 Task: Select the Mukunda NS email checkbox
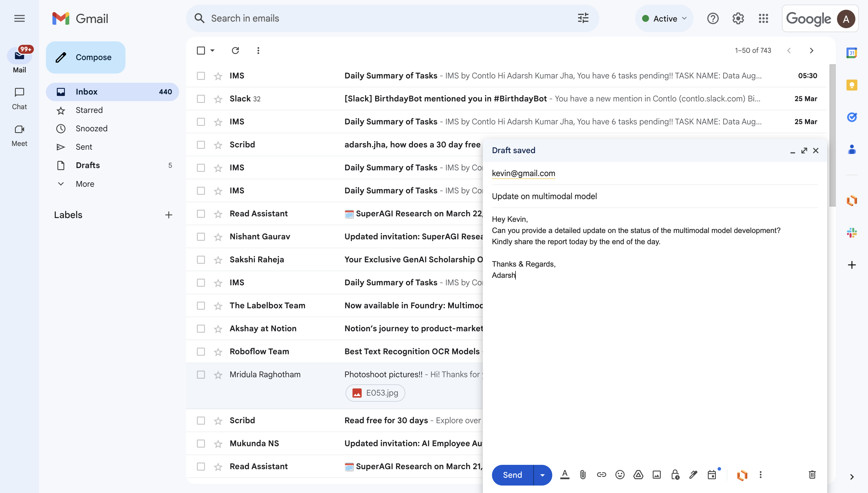201,444
